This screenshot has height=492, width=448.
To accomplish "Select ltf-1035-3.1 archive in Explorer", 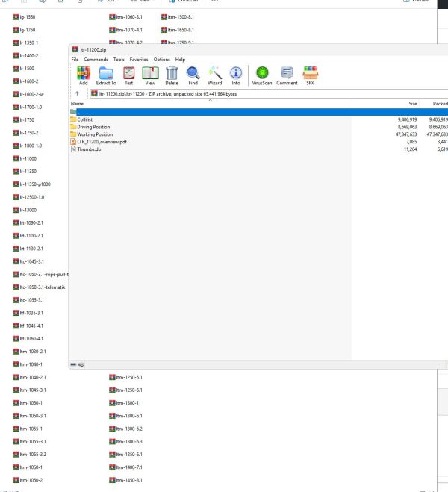I will coord(28,313).
